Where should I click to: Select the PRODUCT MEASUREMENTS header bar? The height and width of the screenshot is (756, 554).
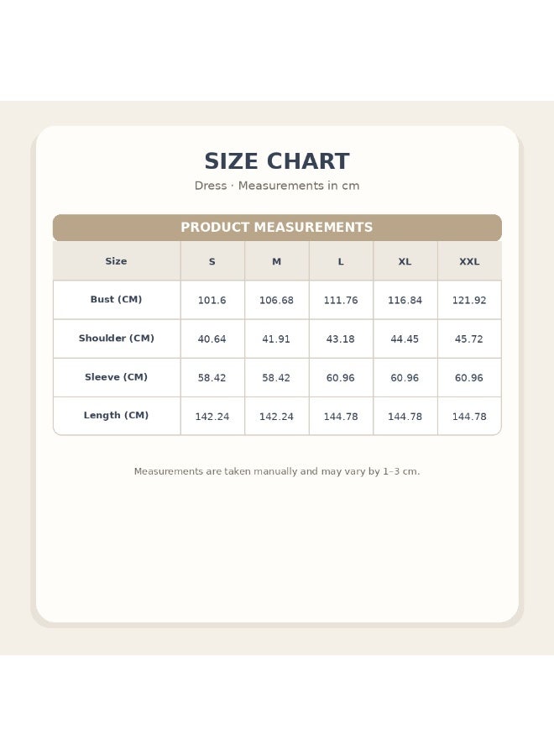coord(277,227)
